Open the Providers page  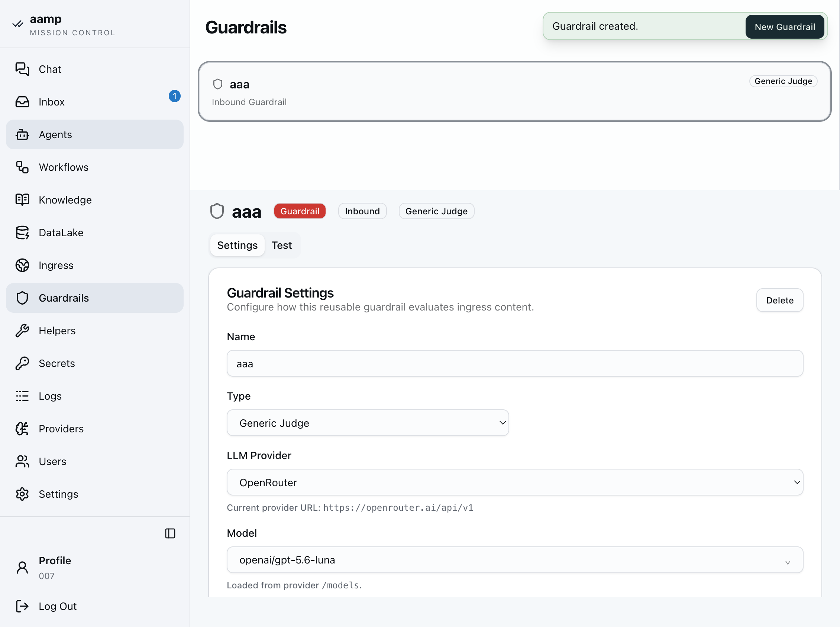94,428
